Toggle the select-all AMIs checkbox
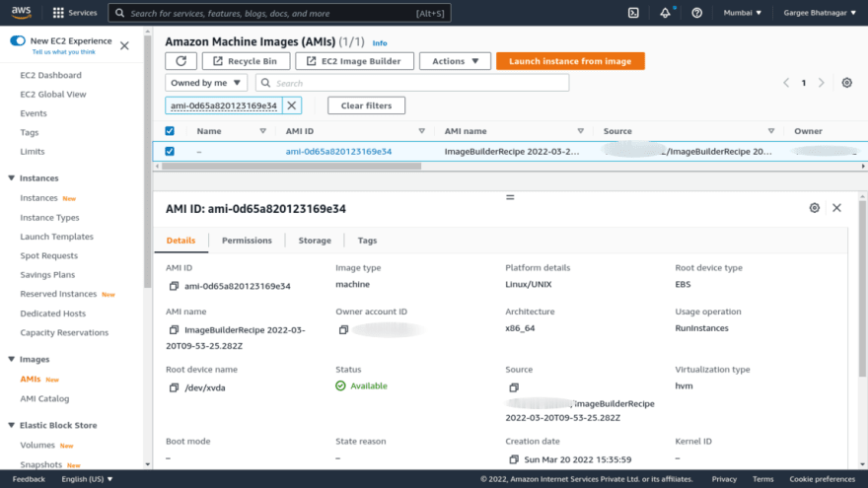This screenshot has width=868, height=488. point(170,131)
